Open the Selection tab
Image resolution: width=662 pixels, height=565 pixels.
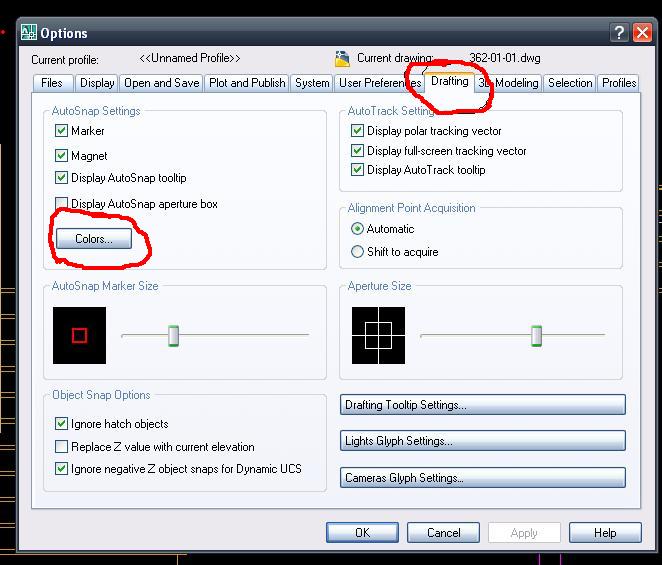tap(570, 83)
